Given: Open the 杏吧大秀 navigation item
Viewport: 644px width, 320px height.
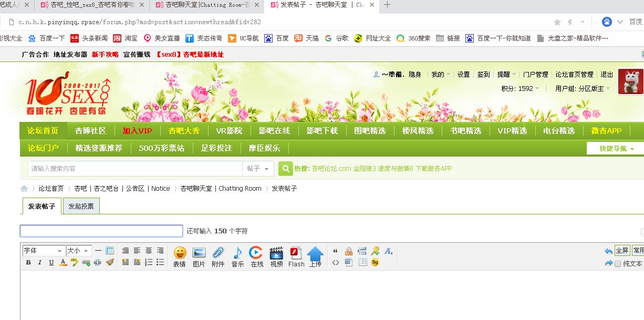Looking at the screenshot, I should point(184,131).
